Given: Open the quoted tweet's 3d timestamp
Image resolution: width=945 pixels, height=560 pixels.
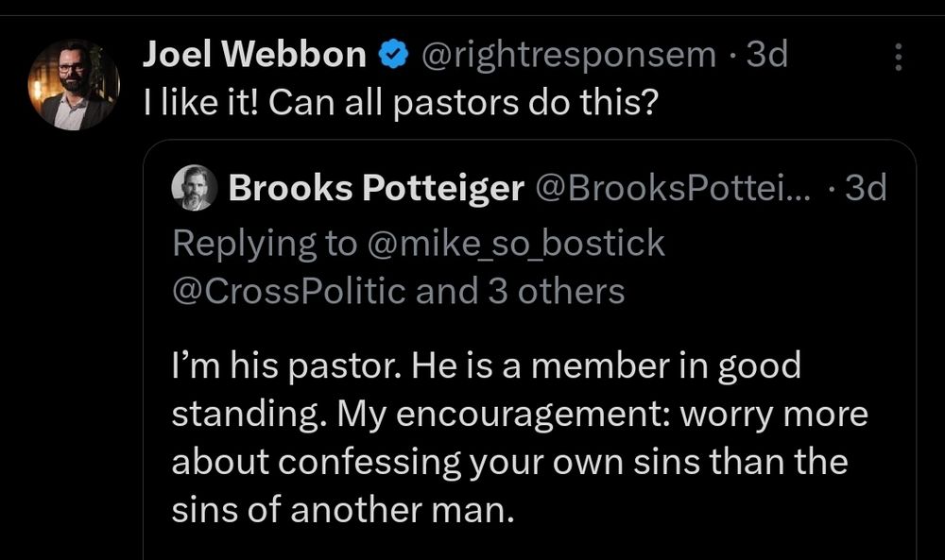Looking at the screenshot, I should pos(866,190).
